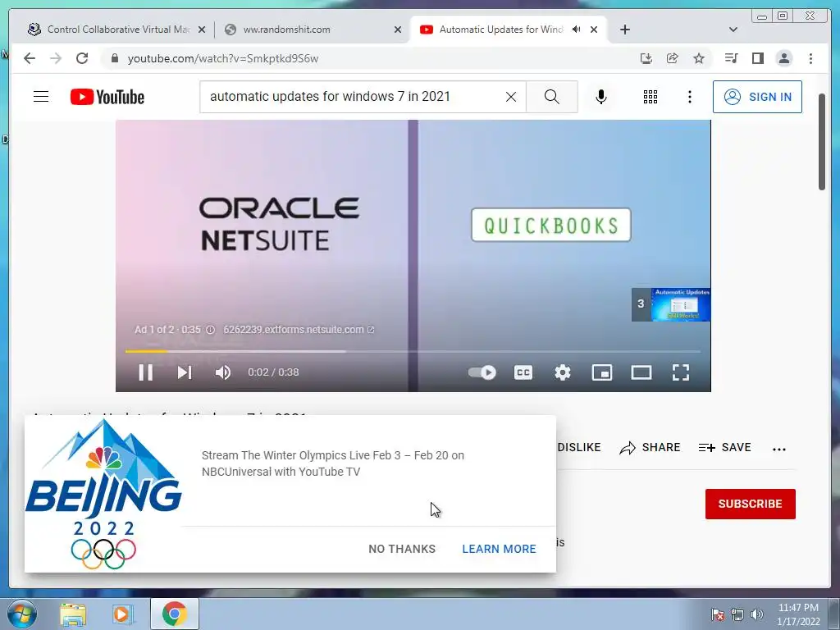This screenshot has height=630, width=840.
Task: Click the DISLIKE button
Action: tap(578, 447)
